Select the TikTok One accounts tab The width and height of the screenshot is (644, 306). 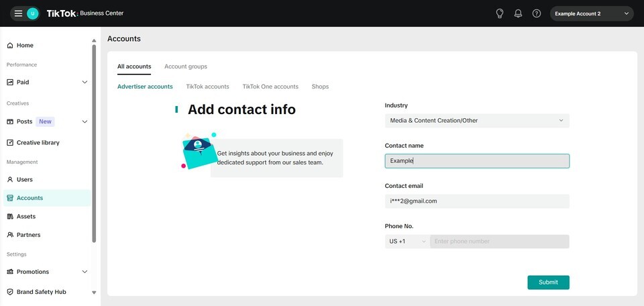[x=270, y=87]
